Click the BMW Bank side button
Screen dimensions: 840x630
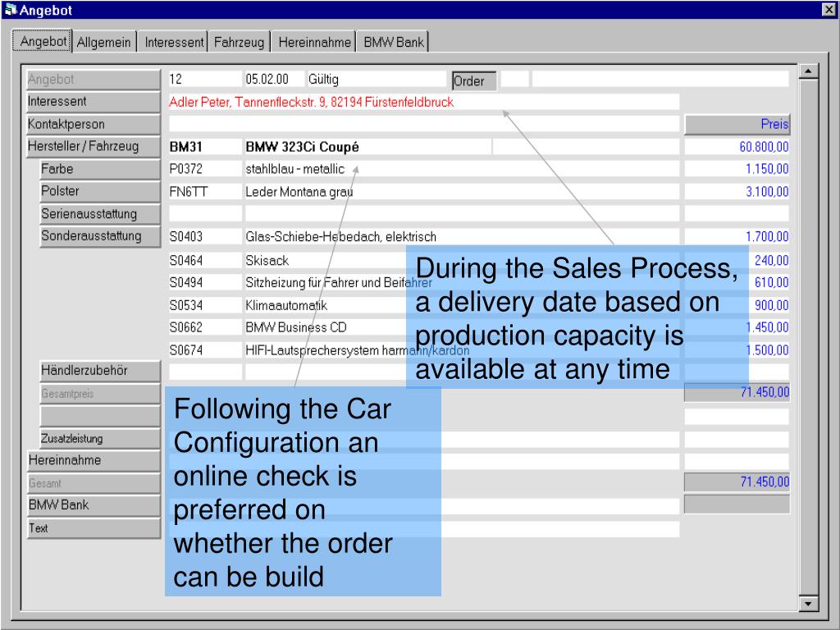94,505
